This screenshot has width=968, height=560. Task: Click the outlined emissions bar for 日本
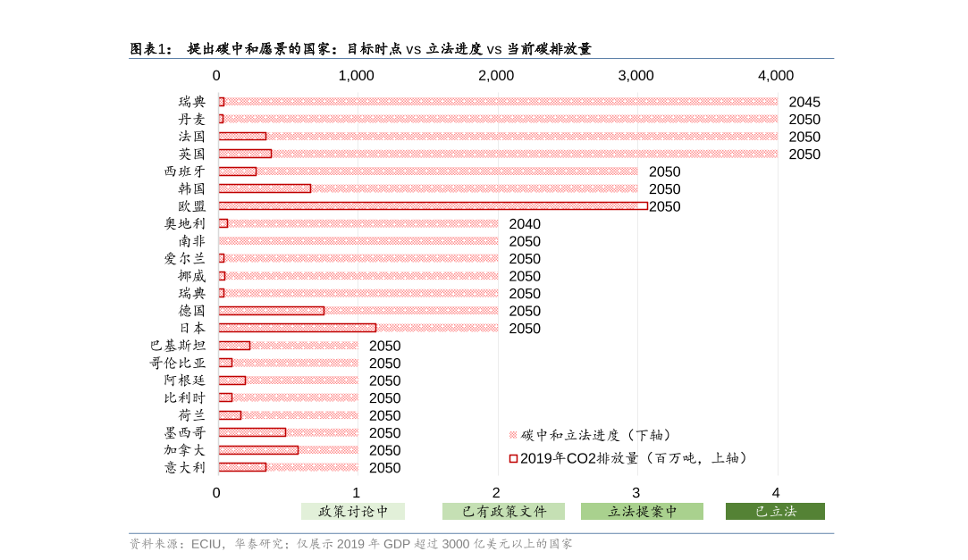[x=295, y=328]
